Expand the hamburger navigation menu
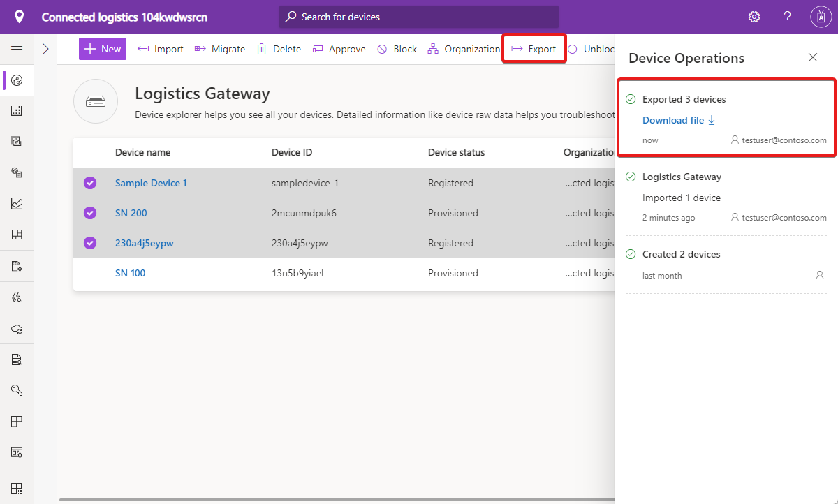838x504 pixels. tap(17, 49)
